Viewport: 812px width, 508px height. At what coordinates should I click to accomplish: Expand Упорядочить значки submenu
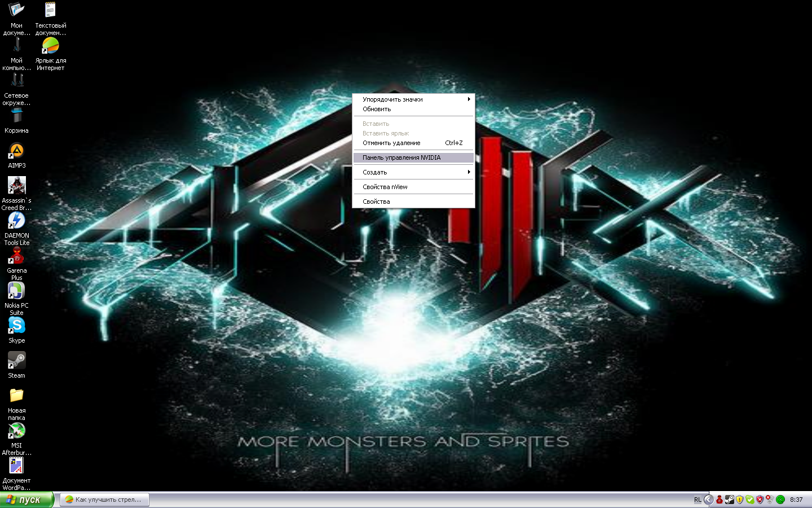pyautogui.click(x=413, y=99)
